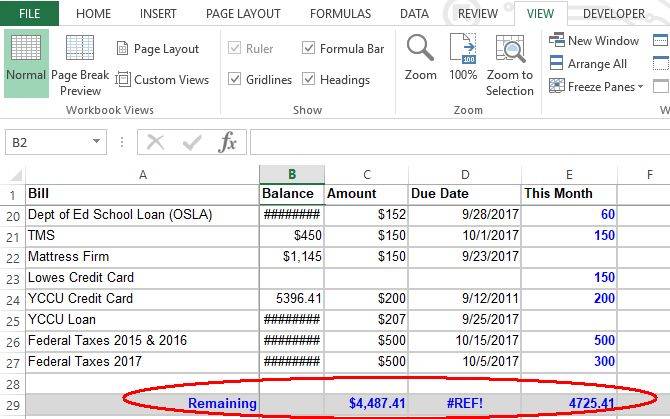Image resolution: width=670 pixels, height=419 pixels.
Task: Select row 20 header
Action: pyautogui.click(x=13, y=216)
